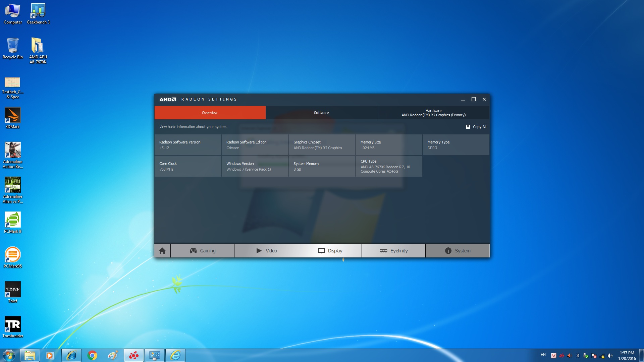Click the AMD logo in the title bar

(167, 100)
